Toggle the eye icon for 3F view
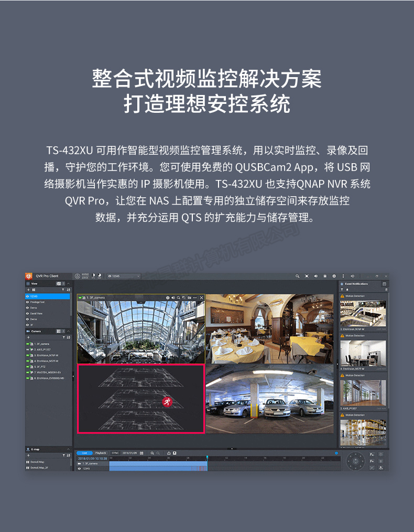The width and height of the screenshot is (414, 532). tap(28, 325)
